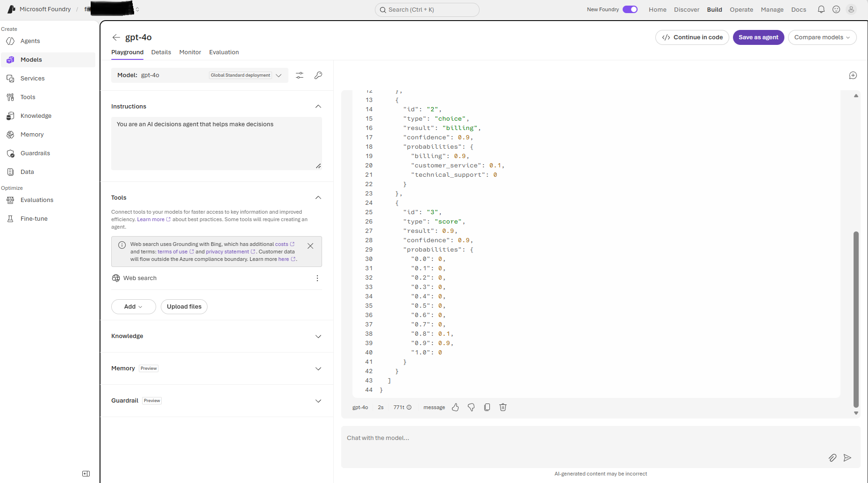Open the Build top menu

pyautogui.click(x=714, y=9)
